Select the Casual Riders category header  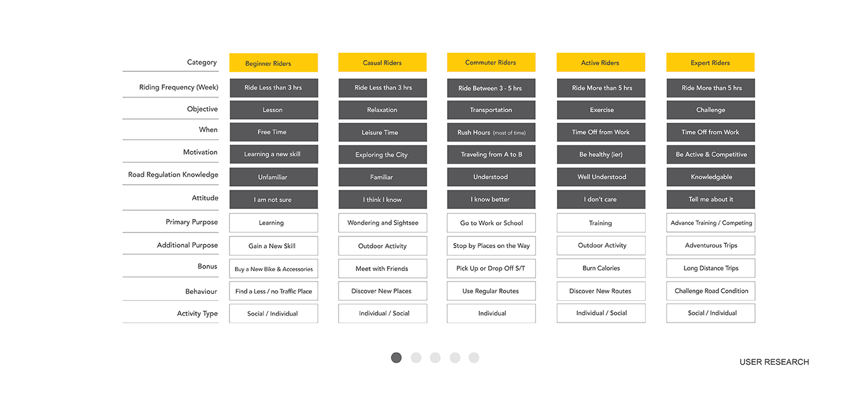tap(383, 62)
